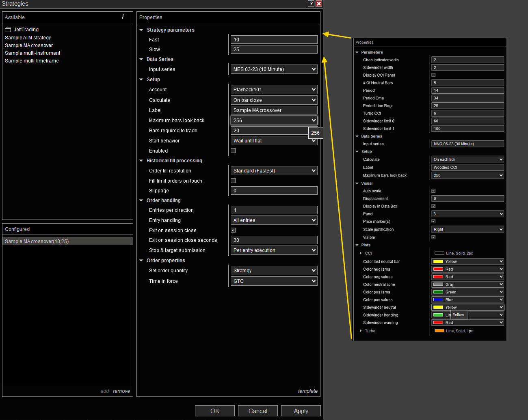Image resolution: width=528 pixels, height=420 pixels.
Task: Click the JettTrading folder icon
Action: [x=8, y=30]
